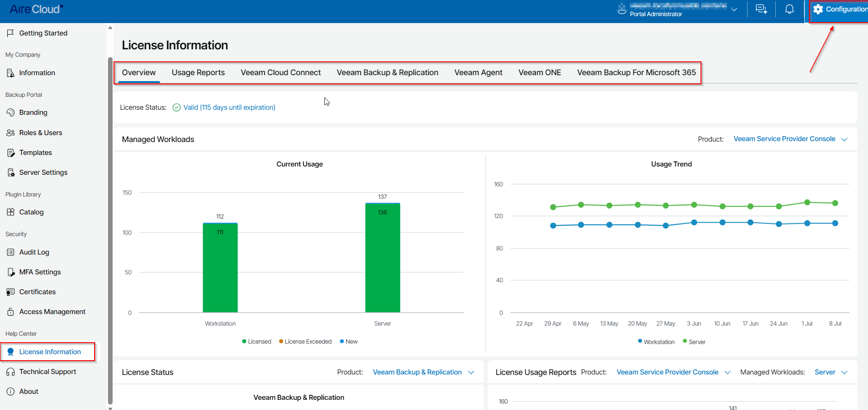This screenshot has width=868, height=410.
Task: Open the Veeam Cloud Connect tab
Action: tap(281, 72)
